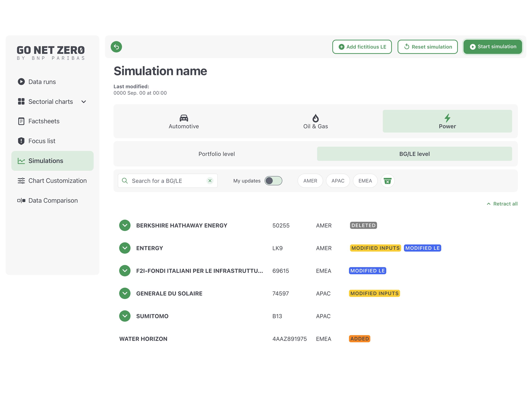
Task: Click the code 74597
Action: [x=280, y=293]
